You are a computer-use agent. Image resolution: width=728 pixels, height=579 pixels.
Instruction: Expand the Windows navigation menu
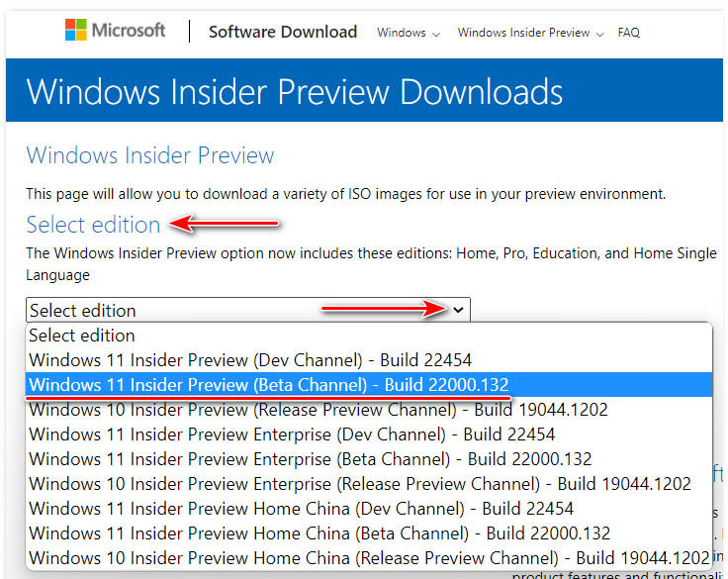click(409, 33)
